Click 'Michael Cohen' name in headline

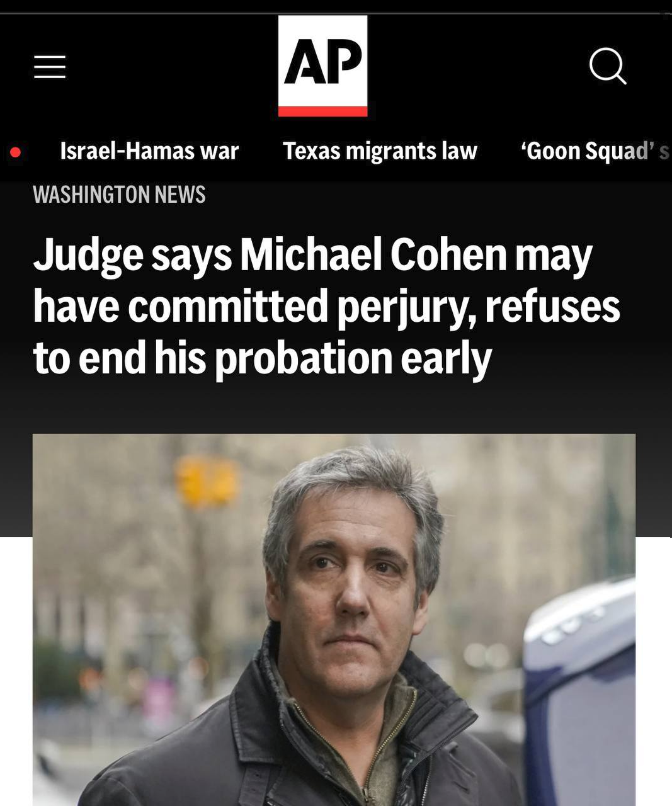[373, 254]
